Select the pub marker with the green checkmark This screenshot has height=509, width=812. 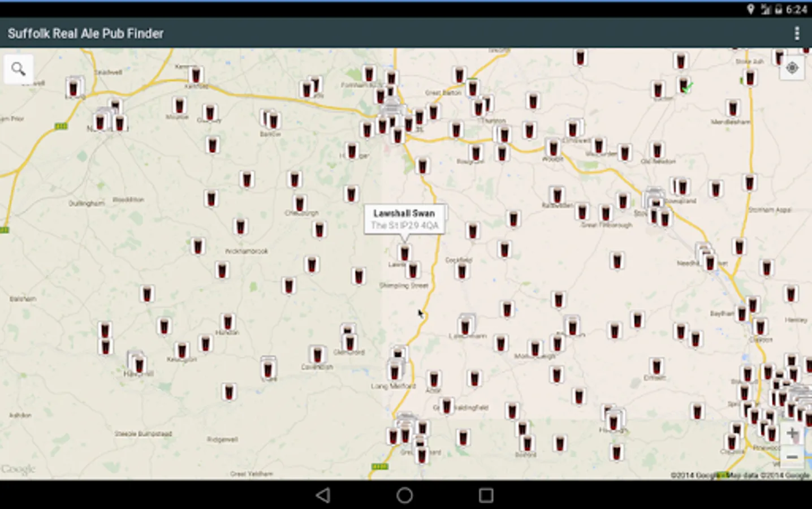coord(684,85)
